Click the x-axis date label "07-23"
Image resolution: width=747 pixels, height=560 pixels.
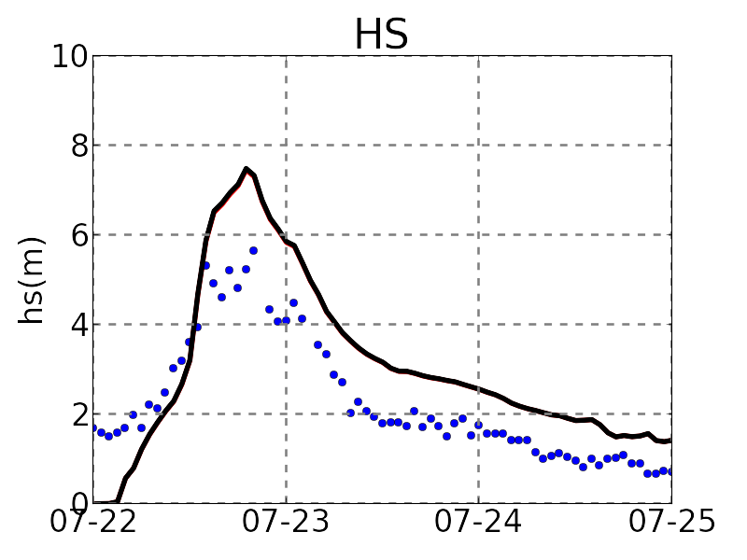pos(286,521)
